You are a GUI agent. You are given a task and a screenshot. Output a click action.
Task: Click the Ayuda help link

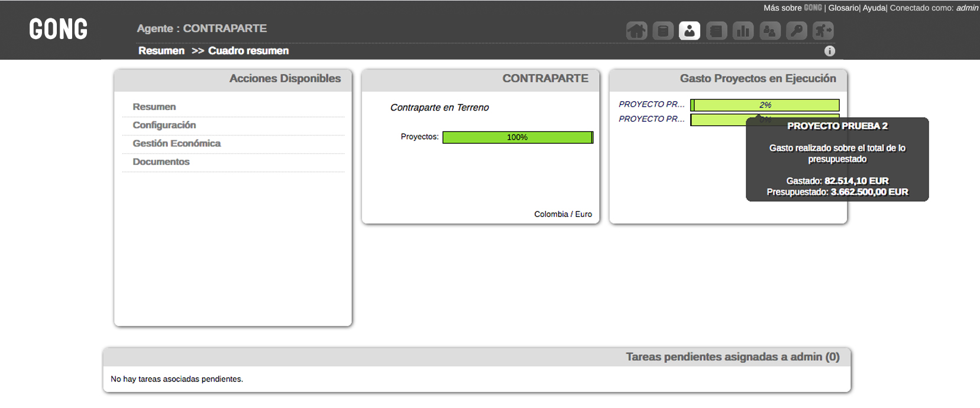click(874, 8)
